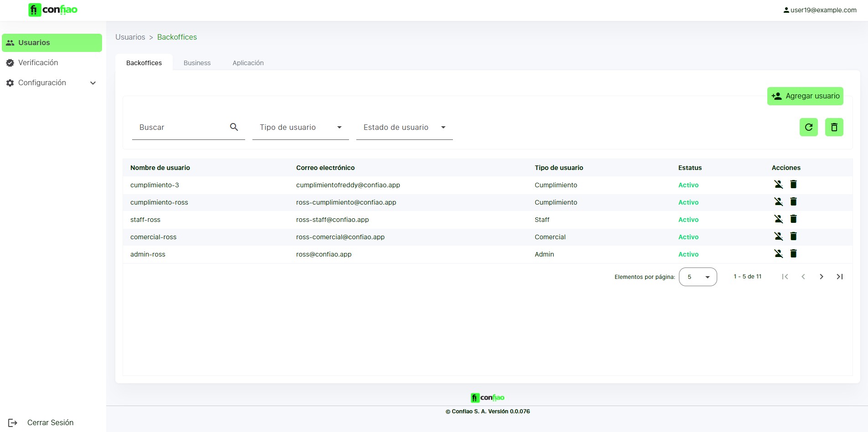Click the search magnifier icon

[x=234, y=127]
